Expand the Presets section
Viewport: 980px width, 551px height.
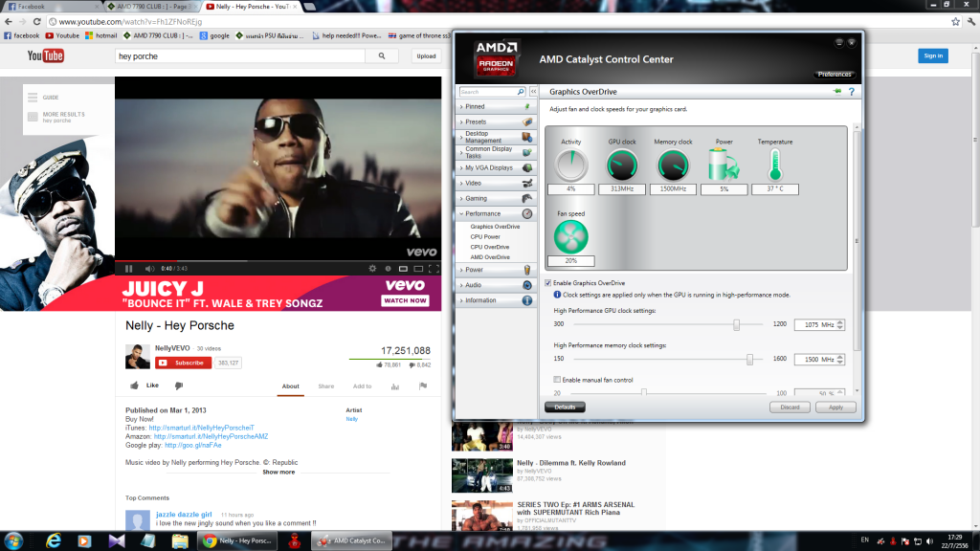pos(497,121)
